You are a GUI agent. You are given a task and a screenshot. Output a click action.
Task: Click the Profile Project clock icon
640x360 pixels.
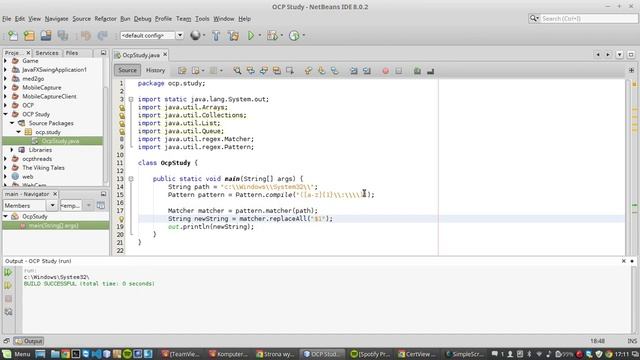pyautogui.click(x=294, y=36)
